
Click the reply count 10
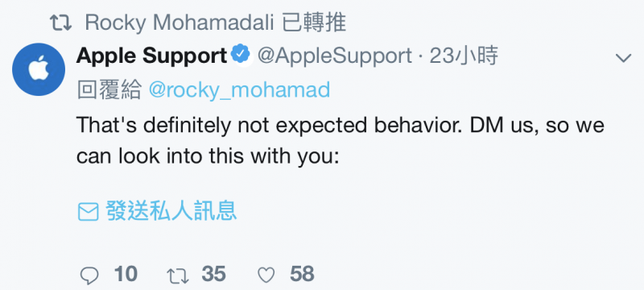click(x=126, y=274)
